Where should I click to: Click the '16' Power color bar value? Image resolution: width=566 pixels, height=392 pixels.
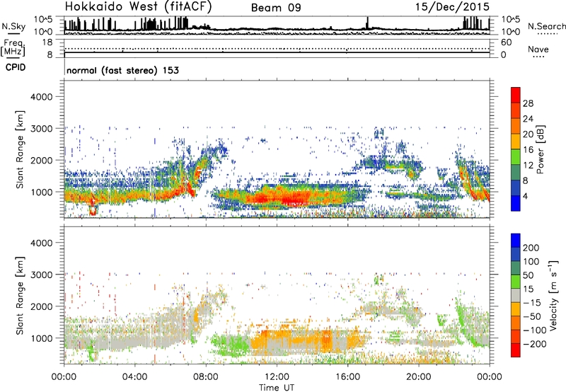coord(528,150)
